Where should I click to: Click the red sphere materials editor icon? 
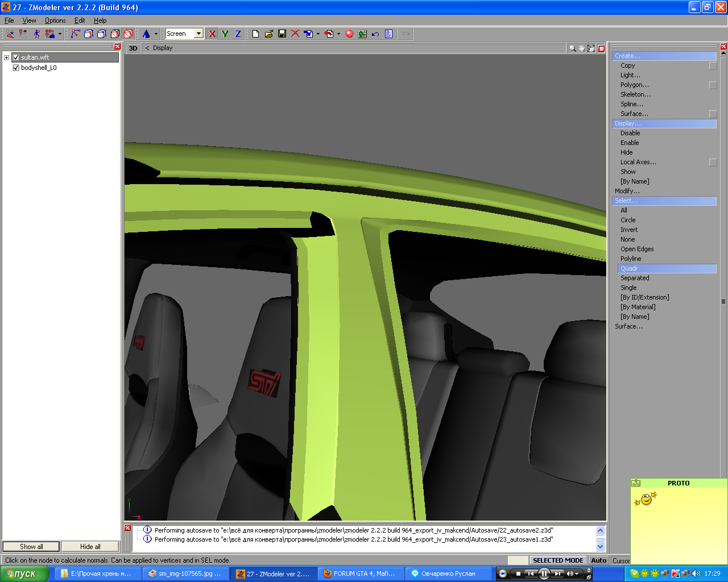[x=349, y=34]
